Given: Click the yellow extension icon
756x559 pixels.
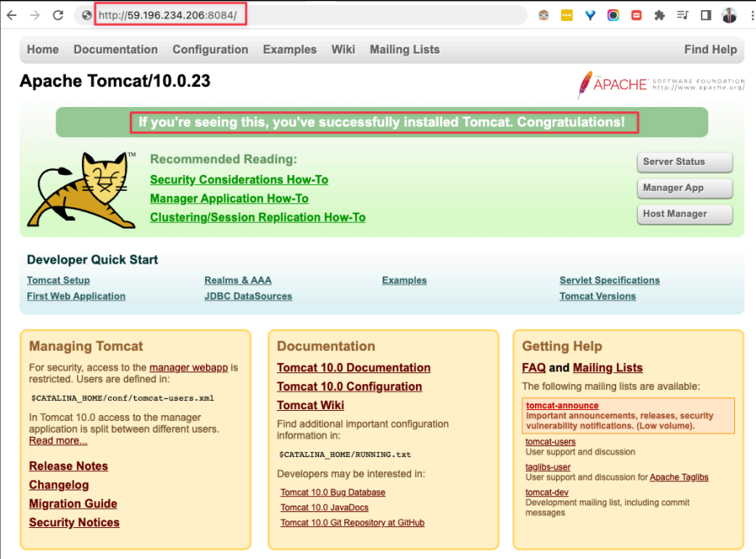Looking at the screenshot, I should pos(567,15).
